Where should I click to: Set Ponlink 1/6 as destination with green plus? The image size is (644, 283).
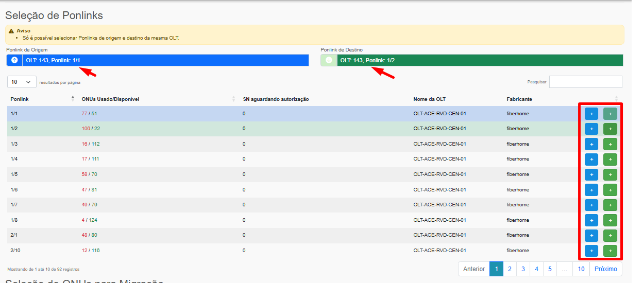click(x=610, y=190)
